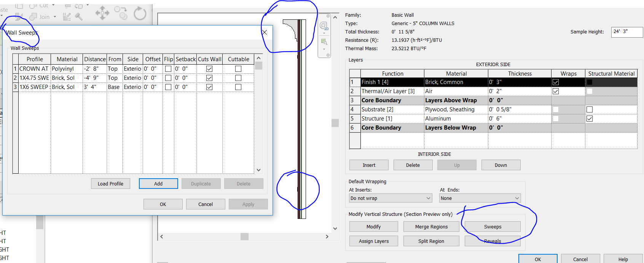644x263 pixels.
Task: Click Help button in Edit Assembly
Action: click(623, 259)
